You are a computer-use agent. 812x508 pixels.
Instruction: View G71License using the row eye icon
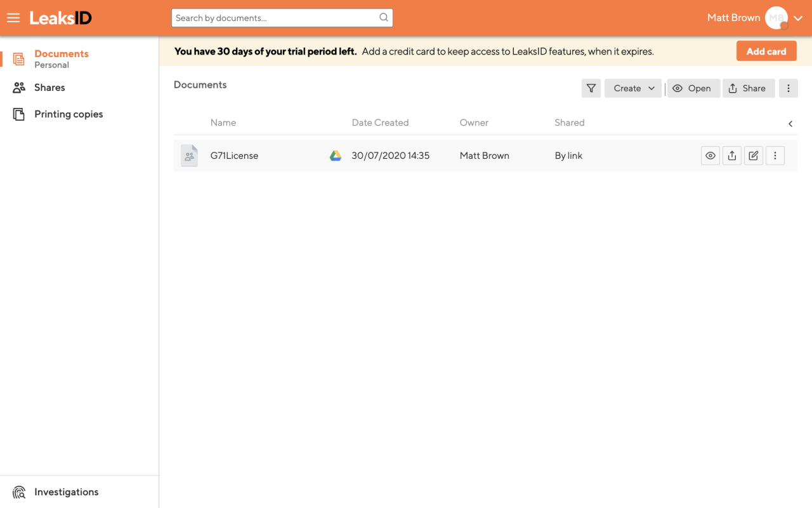coord(710,156)
